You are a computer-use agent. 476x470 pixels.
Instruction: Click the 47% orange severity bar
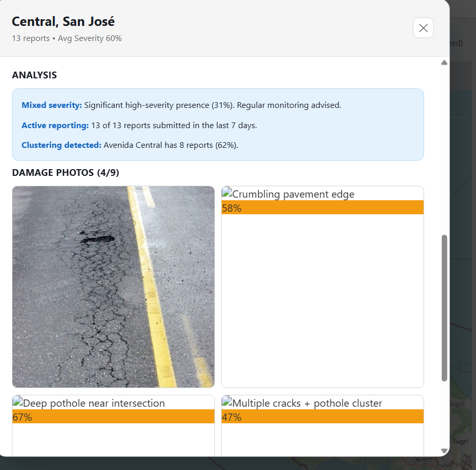(x=322, y=416)
